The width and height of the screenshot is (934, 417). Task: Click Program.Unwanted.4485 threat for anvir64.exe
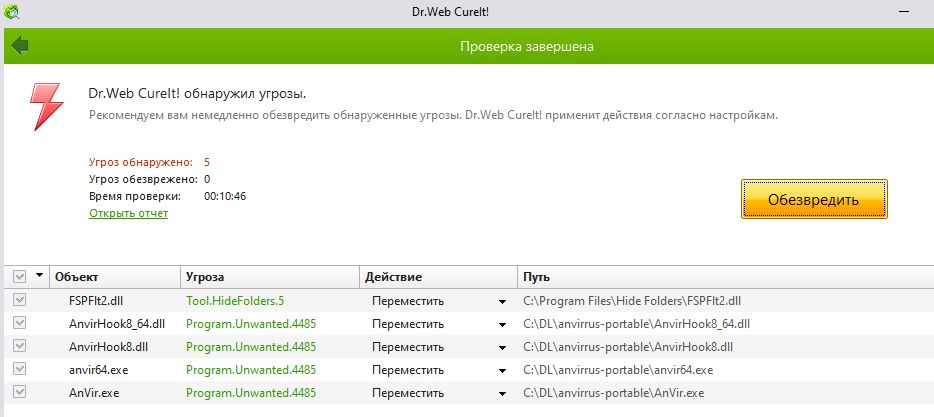point(251,370)
